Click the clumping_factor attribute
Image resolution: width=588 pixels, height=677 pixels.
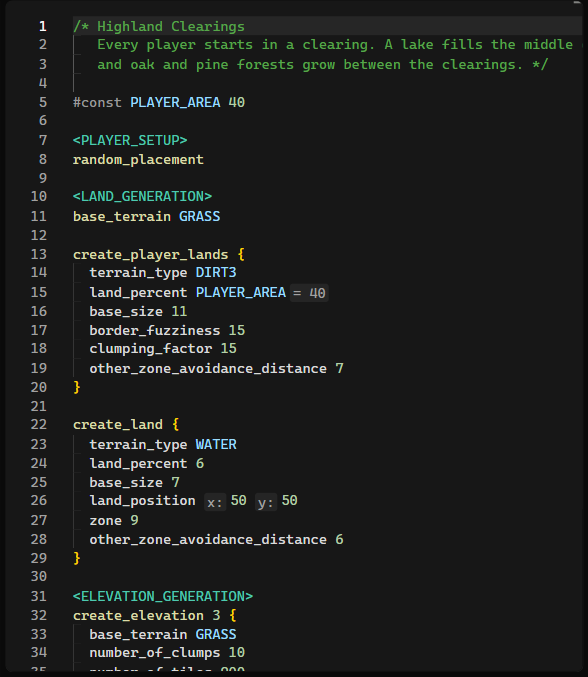151,348
